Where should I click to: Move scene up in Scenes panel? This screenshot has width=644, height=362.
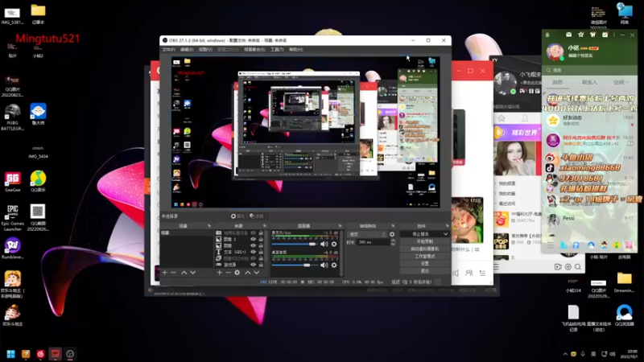point(184,273)
